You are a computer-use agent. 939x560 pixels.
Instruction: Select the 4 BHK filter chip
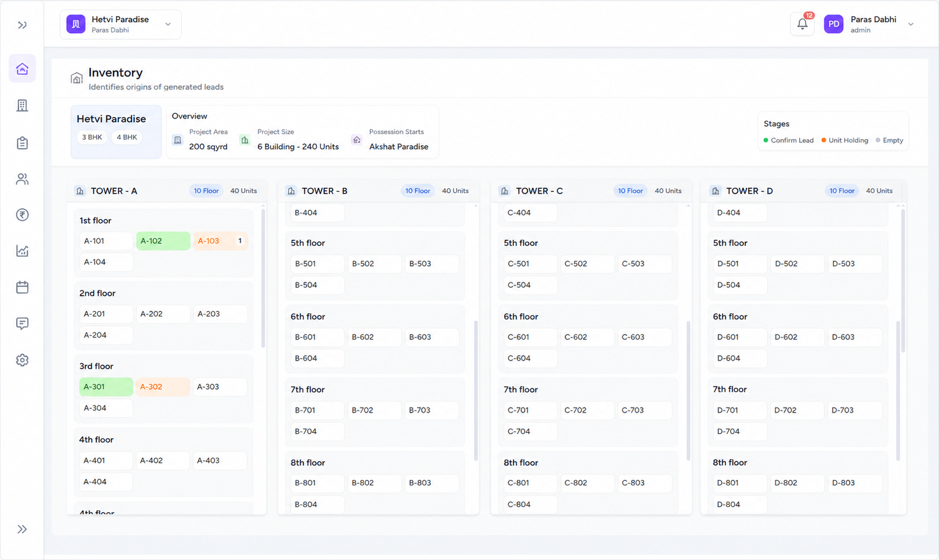click(127, 137)
